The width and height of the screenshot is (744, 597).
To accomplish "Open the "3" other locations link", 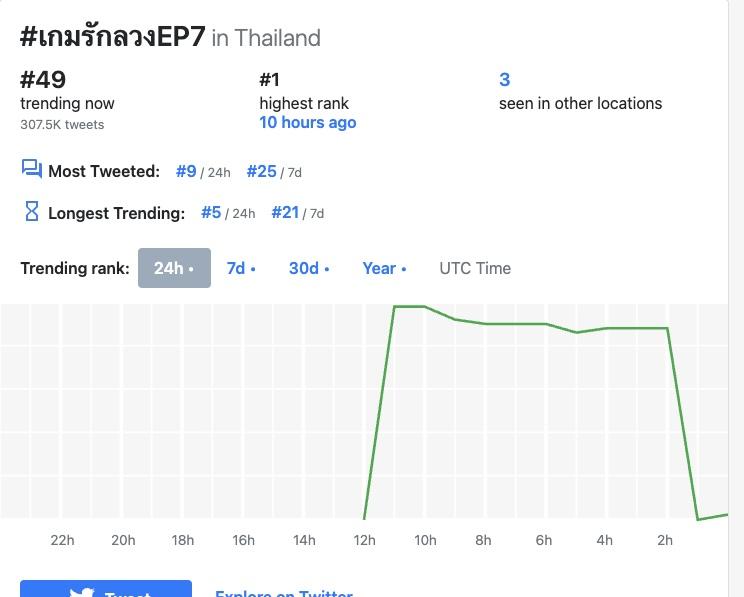I will click(505, 80).
